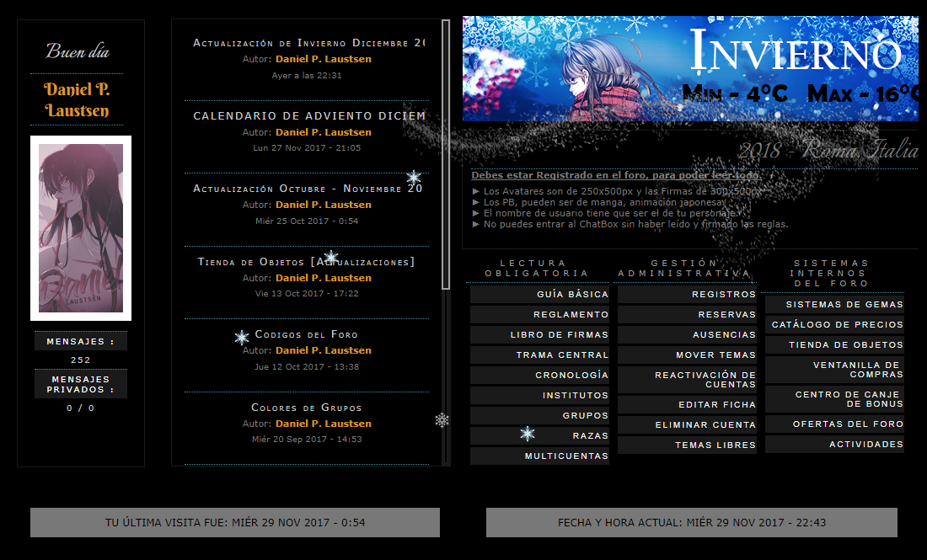
Task: Click Daniel P. Laustsen avatar image
Action: pos(81,228)
